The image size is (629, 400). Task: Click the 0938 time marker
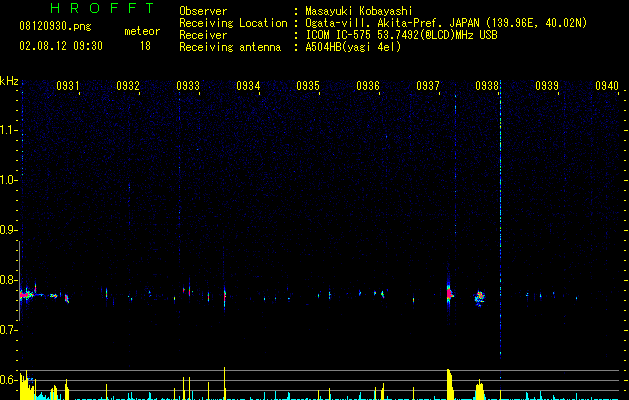point(487,86)
